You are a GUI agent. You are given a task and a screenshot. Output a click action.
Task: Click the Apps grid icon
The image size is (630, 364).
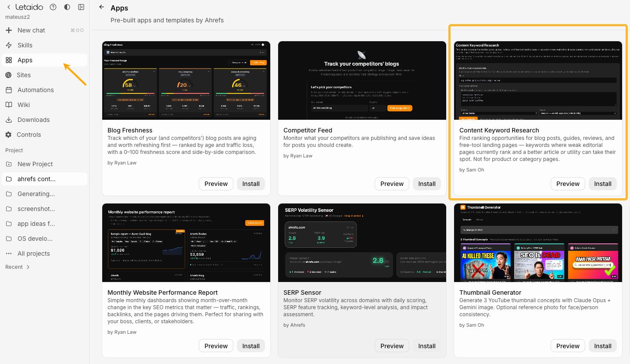point(9,60)
